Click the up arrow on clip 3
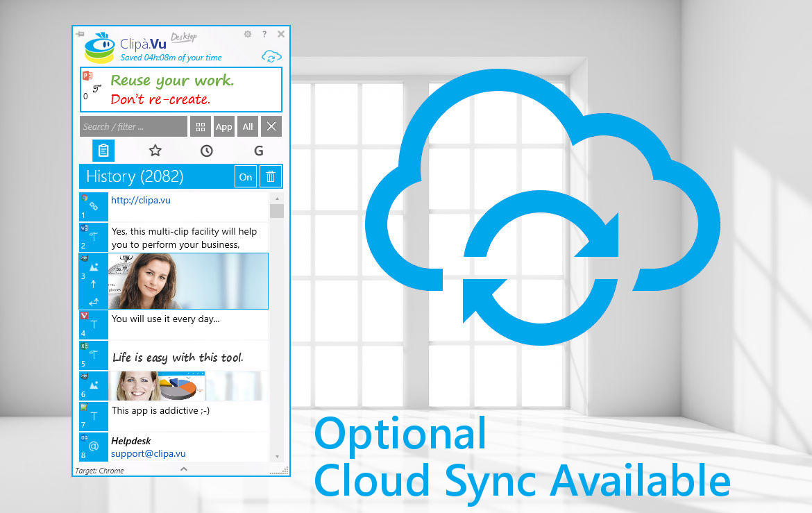Image resolution: width=812 pixels, height=513 pixels. (x=93, y=283)
